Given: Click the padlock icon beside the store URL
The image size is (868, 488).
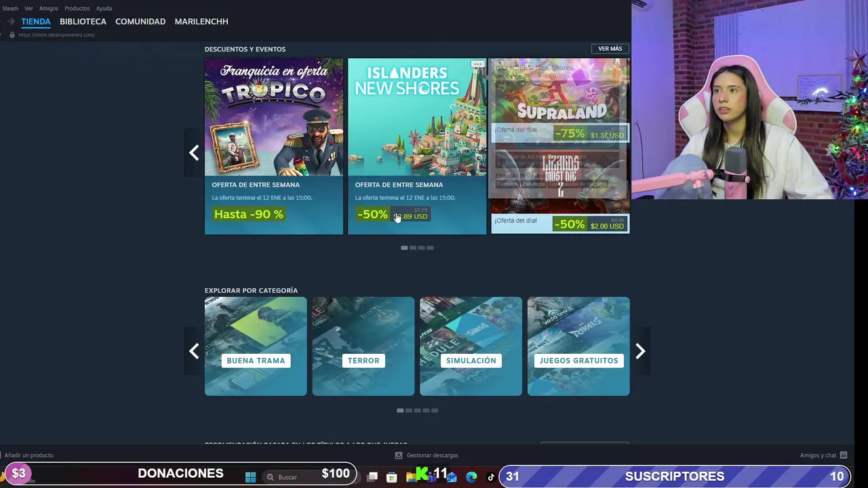Looking at the screenshot, I should (x=12, y=35).
